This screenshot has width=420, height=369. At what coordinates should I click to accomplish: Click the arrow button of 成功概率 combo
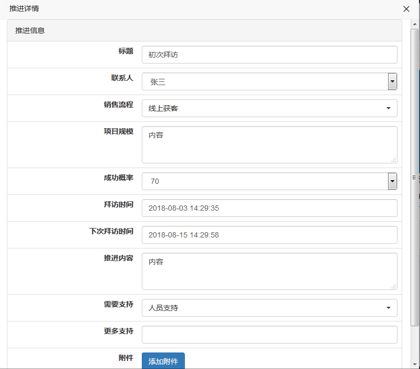click(392, 181)
